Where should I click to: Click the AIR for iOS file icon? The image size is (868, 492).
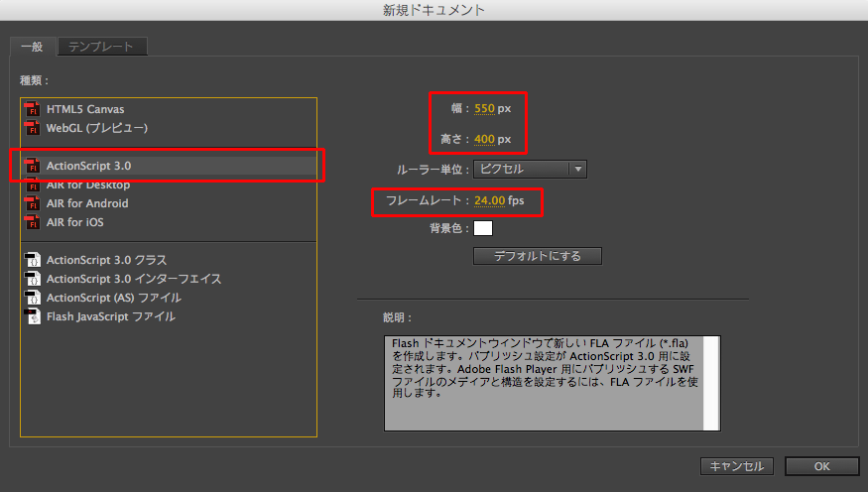(33, 222)
